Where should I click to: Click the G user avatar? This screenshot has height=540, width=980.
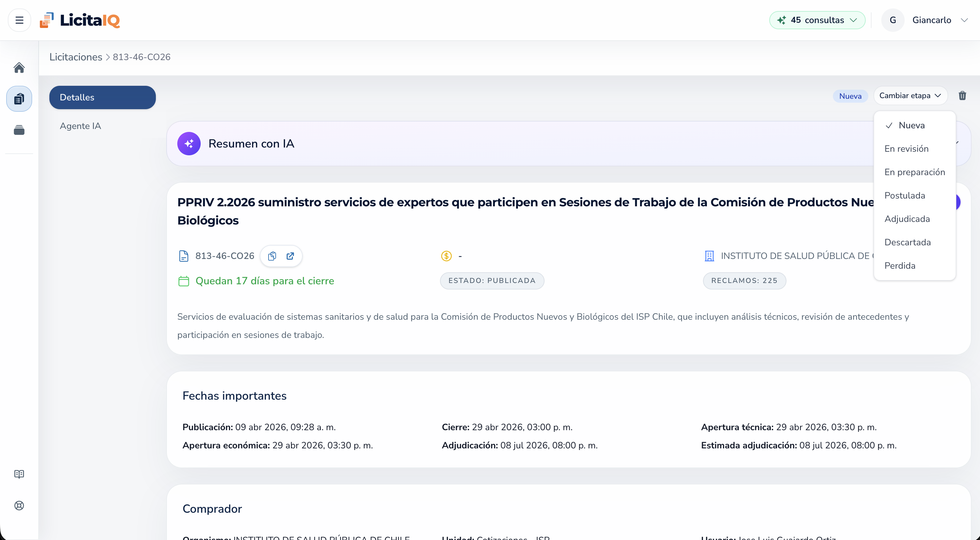click(893, 20)
